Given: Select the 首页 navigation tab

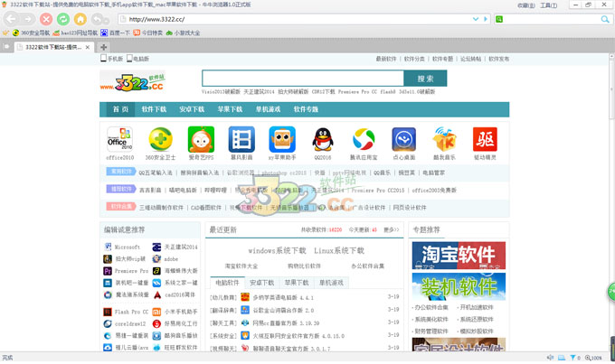Looking at the screenshot, I should point(120,109).
